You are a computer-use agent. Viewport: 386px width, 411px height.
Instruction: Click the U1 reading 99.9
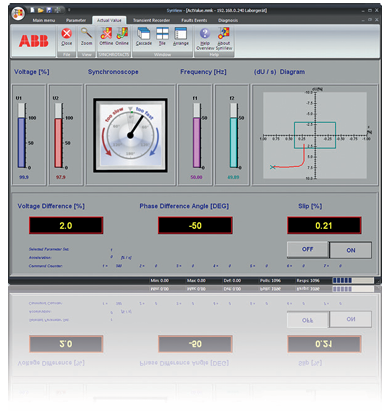point(24,177)
